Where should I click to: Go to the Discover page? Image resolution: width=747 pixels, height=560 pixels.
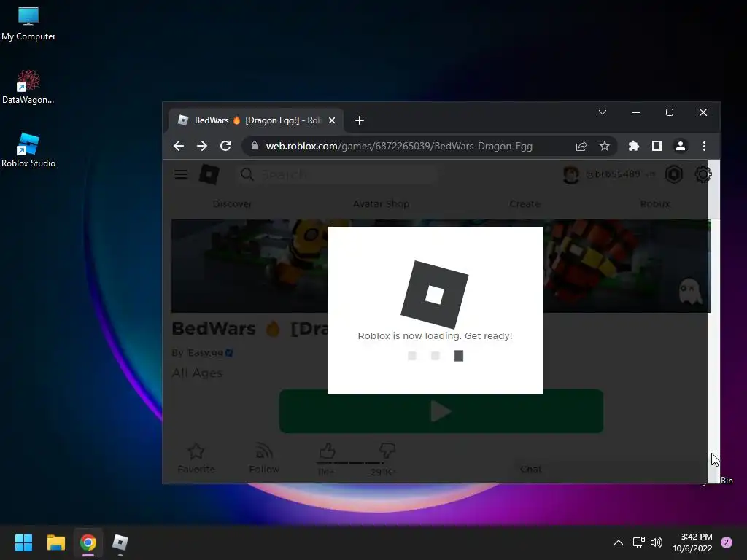[x=232, y=204]
